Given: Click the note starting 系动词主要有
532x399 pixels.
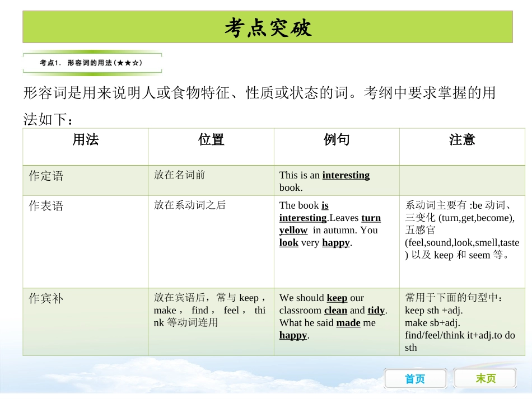Looking at the screenshot, I should [x=462, y=230].
